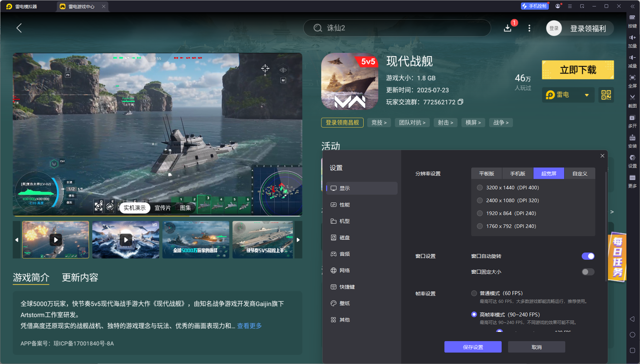The width and height of the screenshot is (640, 364).
Task: Click 取消 button in settings
Action: (537, 347)
